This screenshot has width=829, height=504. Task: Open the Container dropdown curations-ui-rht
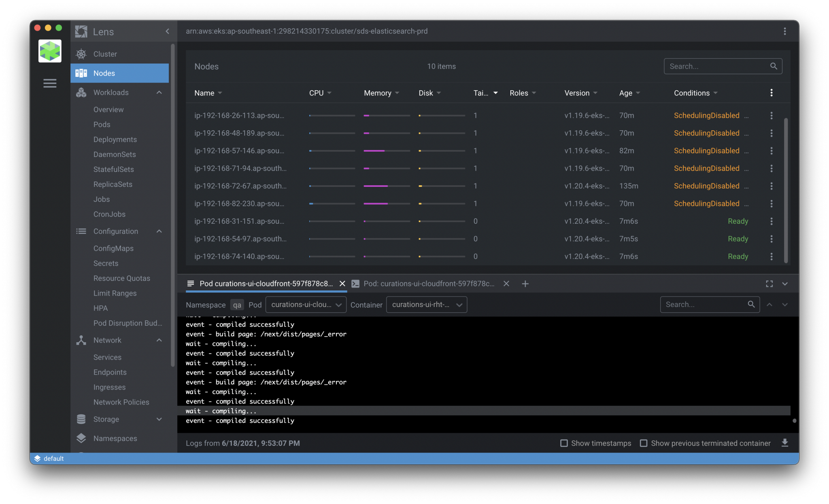[426, 305]
